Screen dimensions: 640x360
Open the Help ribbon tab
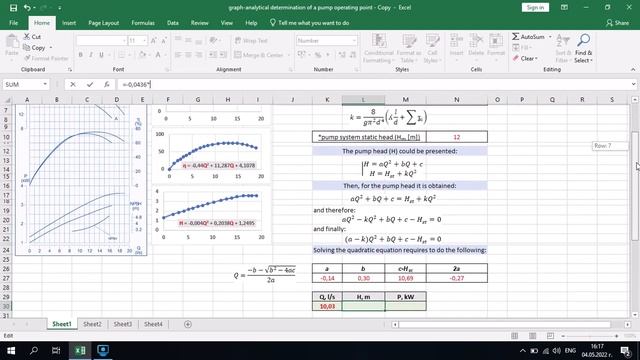tap(251, 23)
